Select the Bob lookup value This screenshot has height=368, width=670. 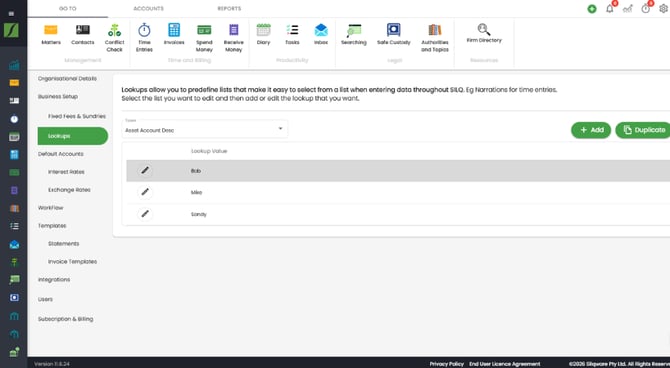click(x=196, y=171)
